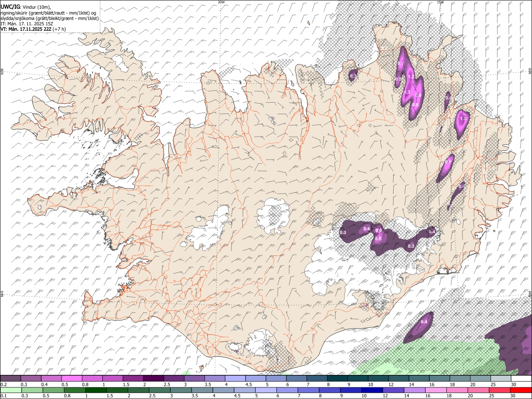532x399 pixels.
Task: Click the '0.4' label in the top legend row
Action: coord(44,384)
